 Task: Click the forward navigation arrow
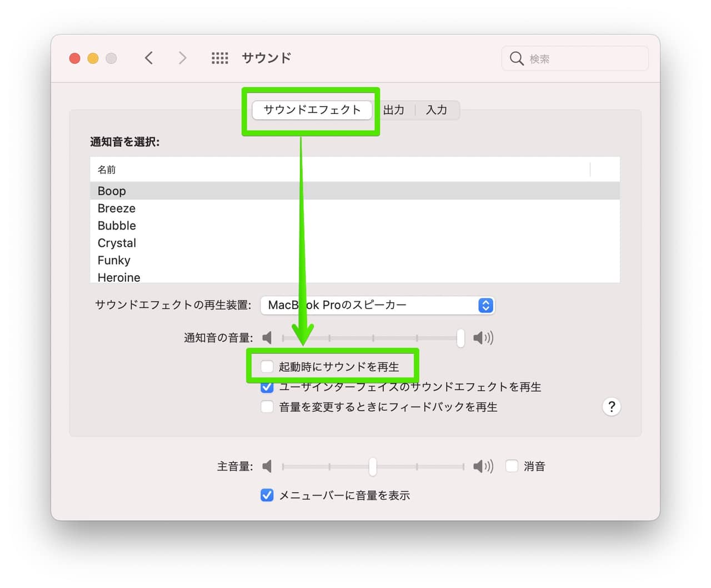point(182,58)
